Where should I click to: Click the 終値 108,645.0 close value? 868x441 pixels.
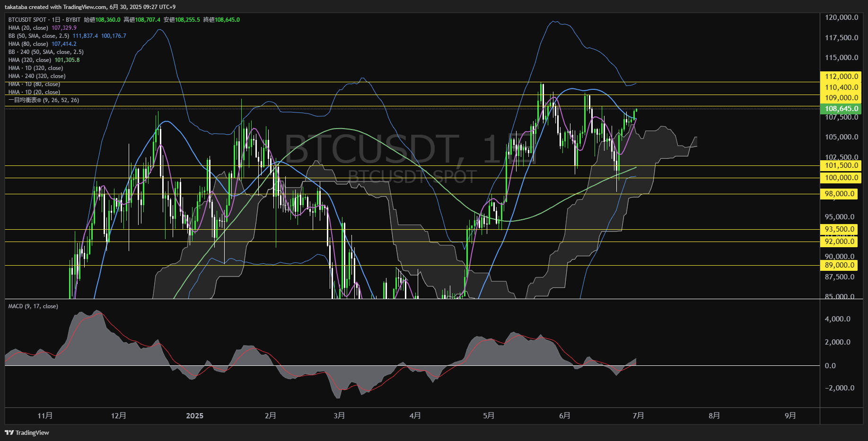point(221,20)
